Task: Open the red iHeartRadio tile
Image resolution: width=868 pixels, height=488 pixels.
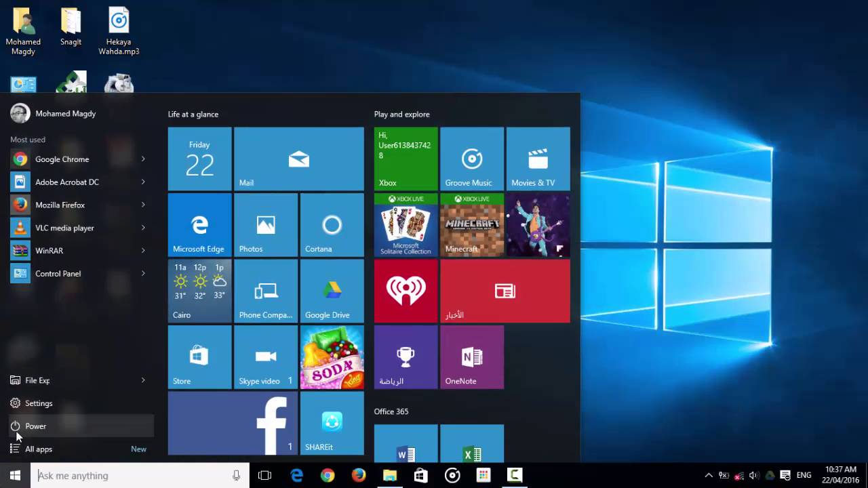Action: tap(406, 291)
